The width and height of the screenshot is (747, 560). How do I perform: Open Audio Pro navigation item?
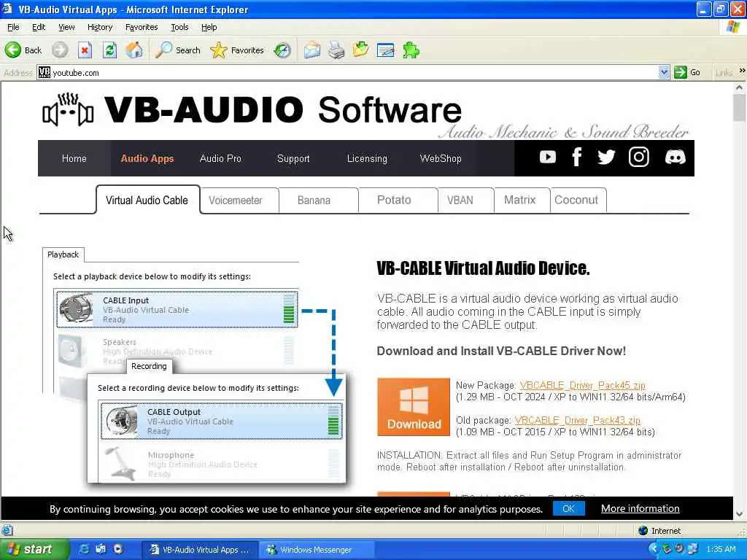click(220, 158)
